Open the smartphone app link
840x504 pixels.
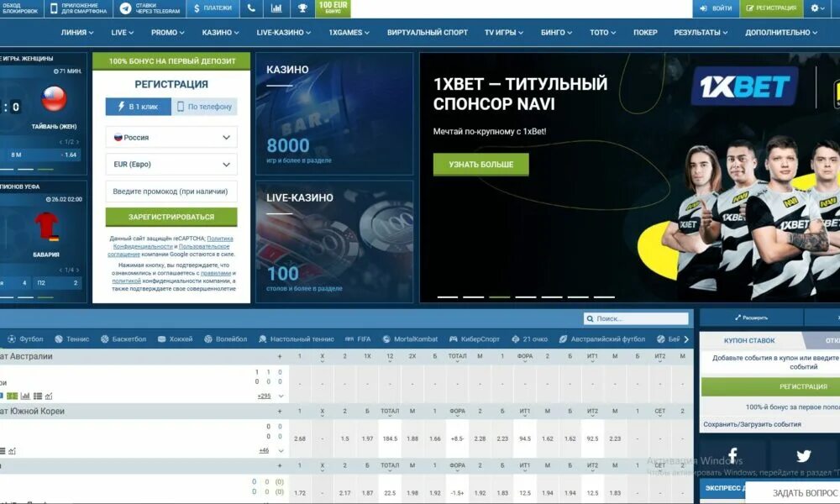pos(79,8)
